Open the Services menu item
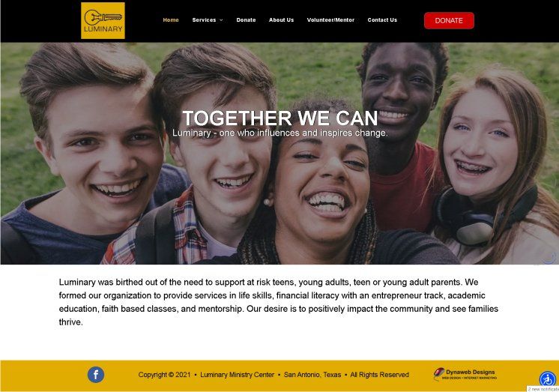 tap(205, 20)
